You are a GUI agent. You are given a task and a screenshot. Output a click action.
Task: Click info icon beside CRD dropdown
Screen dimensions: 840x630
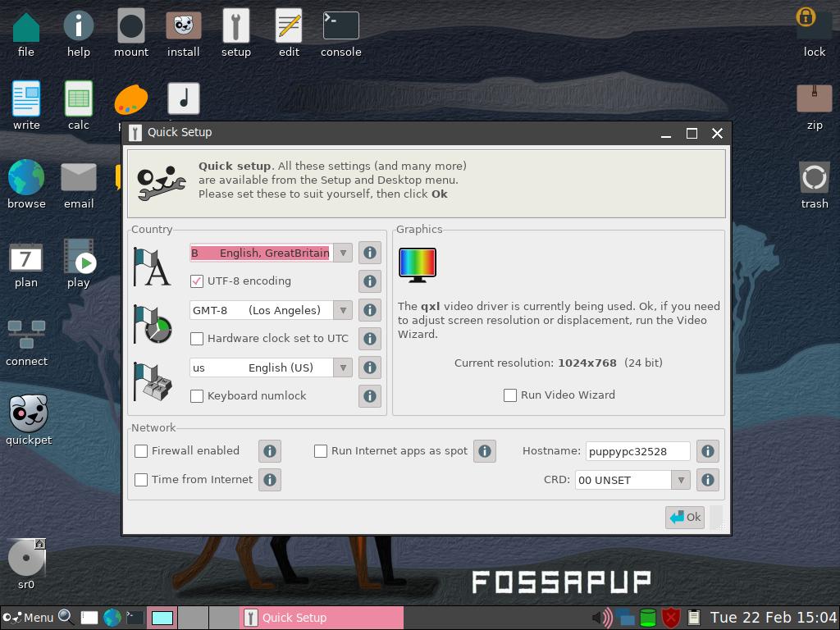point(707,479)
